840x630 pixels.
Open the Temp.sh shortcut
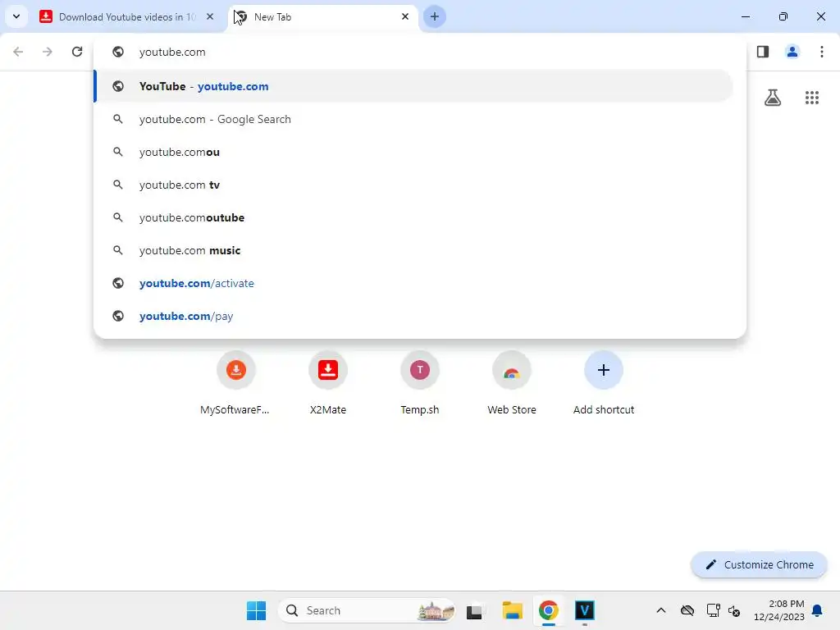coord(419,383)
